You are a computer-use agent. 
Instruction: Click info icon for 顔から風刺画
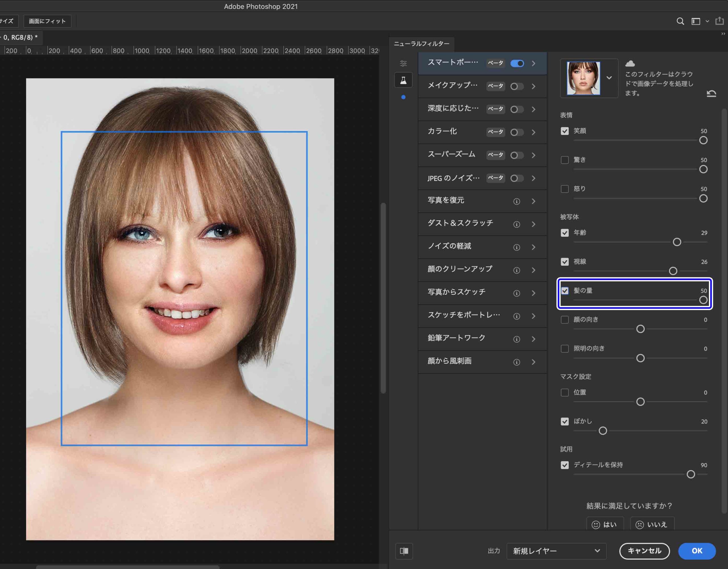pyautogui.click(x=516, y=362)
